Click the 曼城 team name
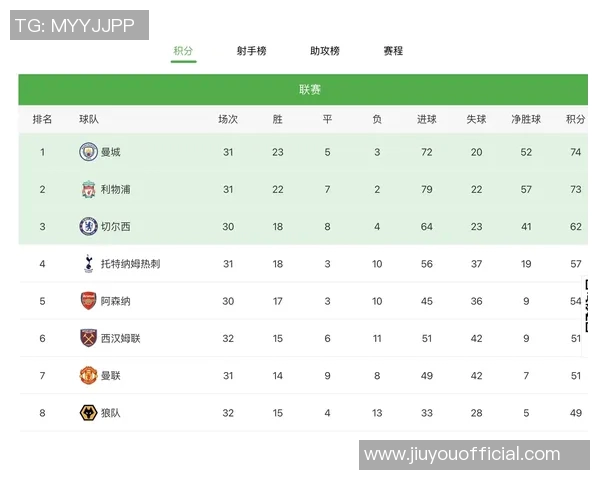600x480 pixels. point(111,152)
